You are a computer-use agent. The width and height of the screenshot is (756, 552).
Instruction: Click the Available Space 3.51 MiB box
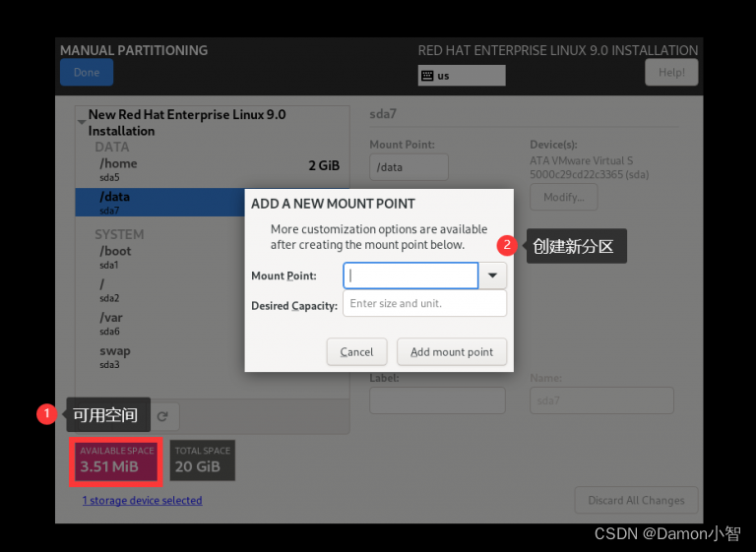116,460
